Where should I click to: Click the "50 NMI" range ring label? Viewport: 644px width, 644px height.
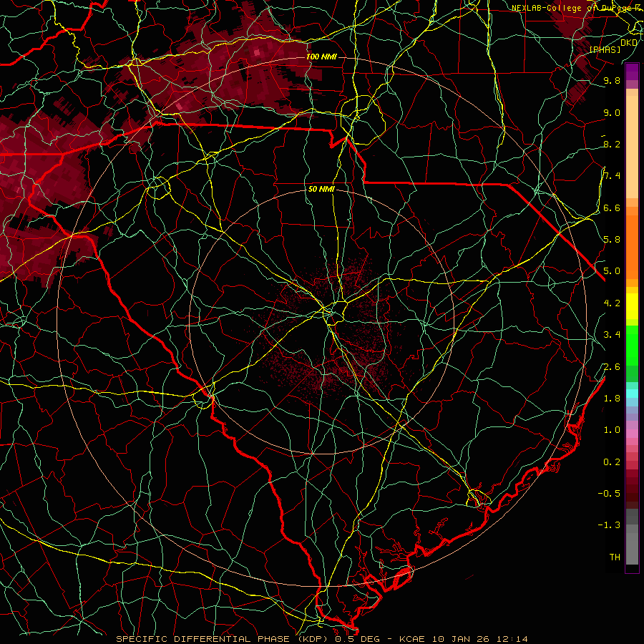click(x=321, y=190)
